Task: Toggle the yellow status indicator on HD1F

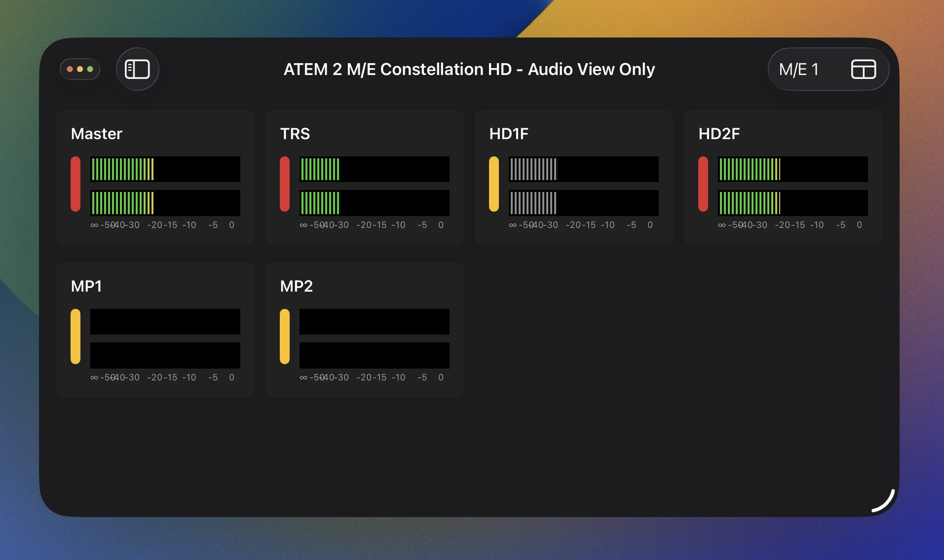Action: click(x=494, y=184)
